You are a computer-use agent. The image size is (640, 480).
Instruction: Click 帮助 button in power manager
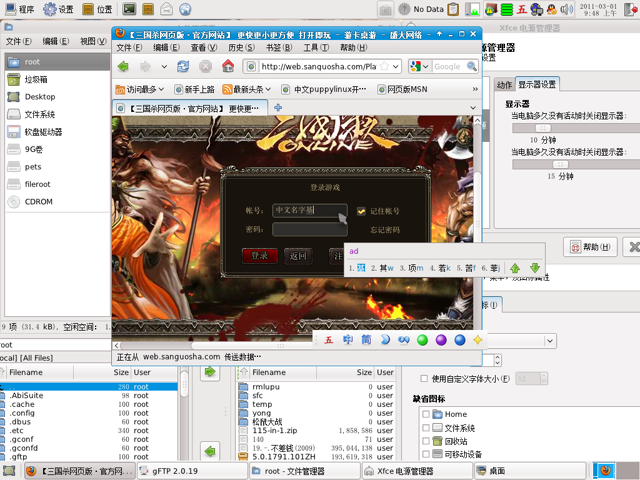[x=590, y=247]
